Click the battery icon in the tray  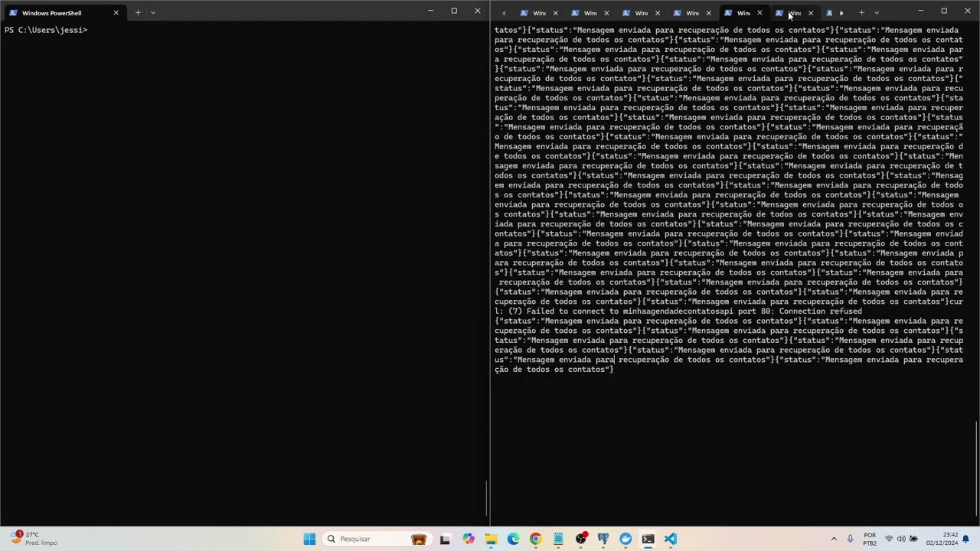tap(913, 539)
